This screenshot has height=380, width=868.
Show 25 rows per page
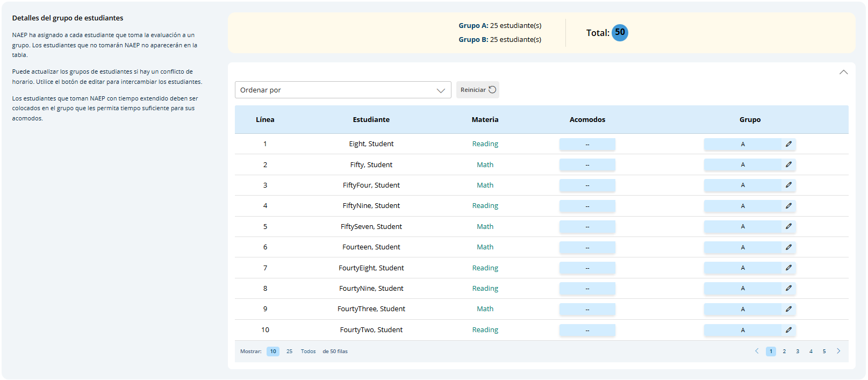tap(289, 352)
